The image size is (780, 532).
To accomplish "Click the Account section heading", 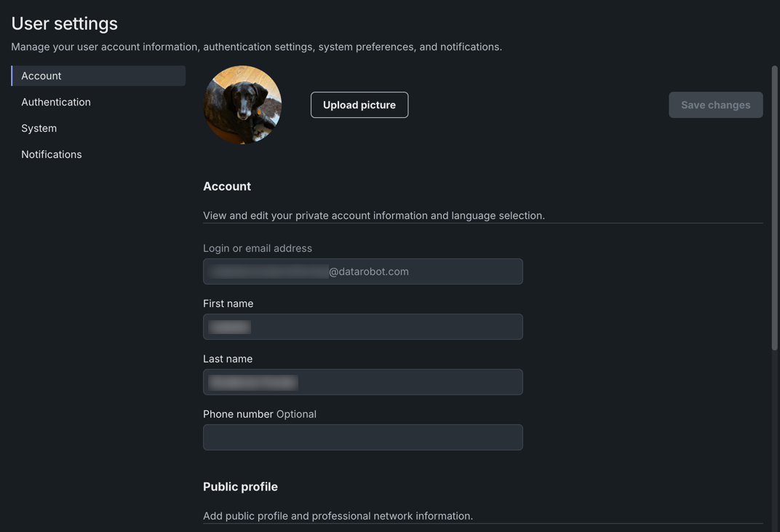I will point(227,186).
